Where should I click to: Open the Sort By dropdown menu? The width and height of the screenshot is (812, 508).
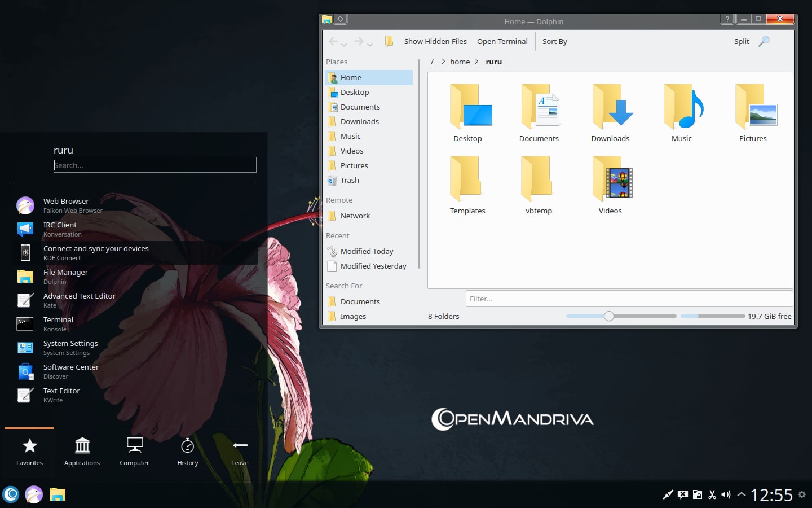[554, 41]
